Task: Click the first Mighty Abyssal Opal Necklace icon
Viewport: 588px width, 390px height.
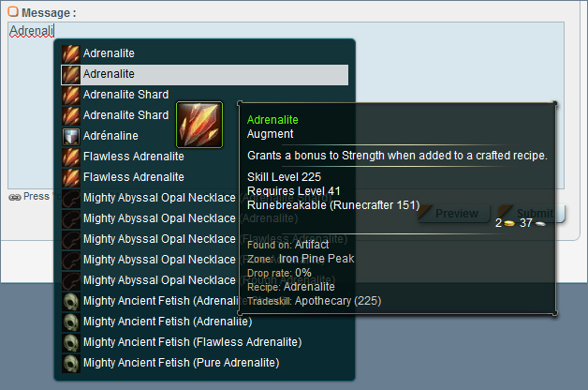Action: pos(71,198)
